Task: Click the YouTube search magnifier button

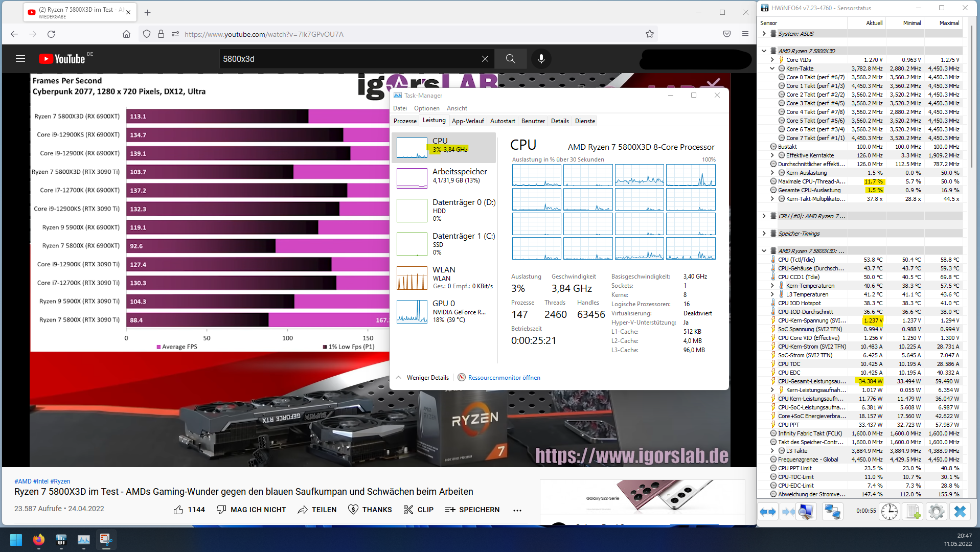Action: tap(510, 59)
